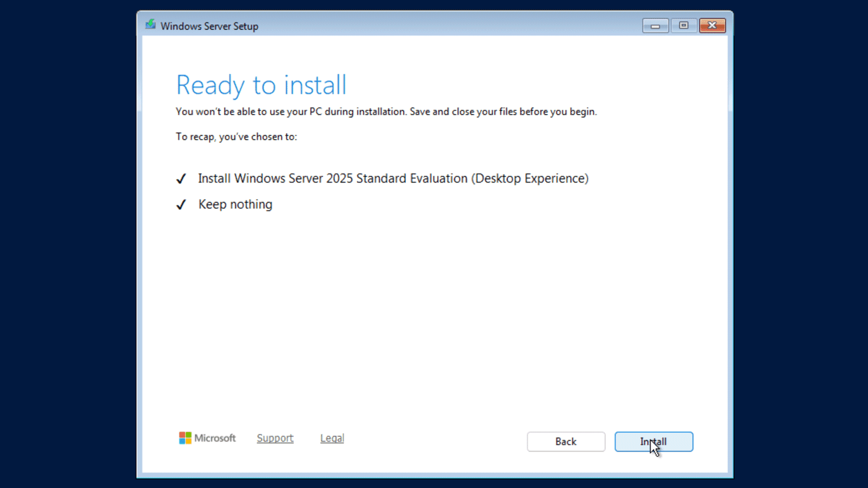Select the 'Keep nothing' text

(x=235, y=204)
